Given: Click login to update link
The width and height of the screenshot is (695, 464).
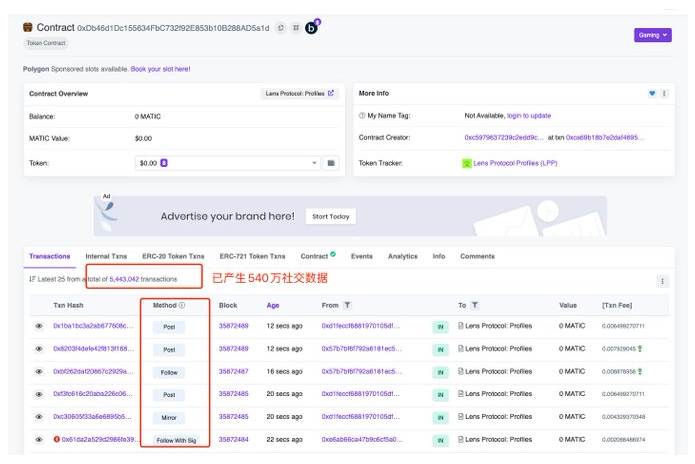Looking at the screenshot, I should (529, 116).
